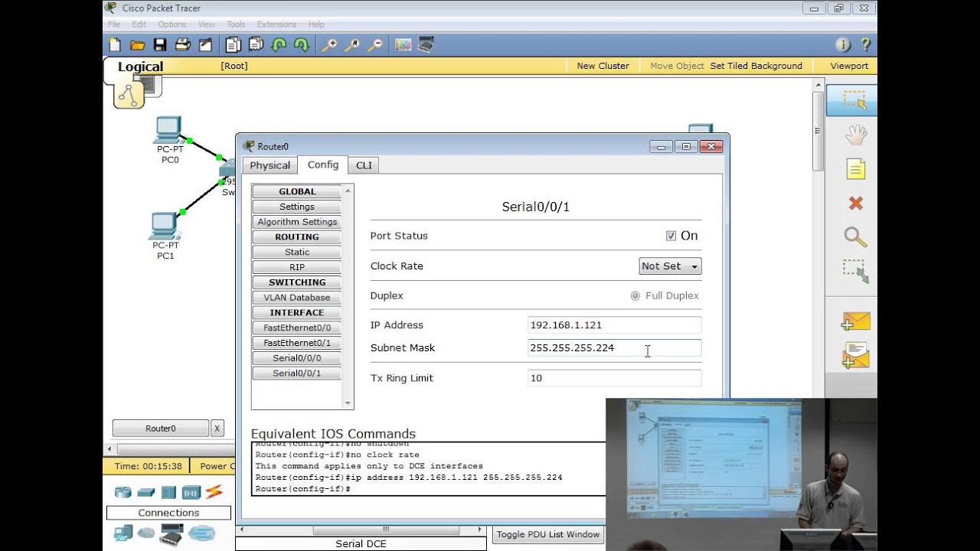The height and width of the screenshot is (551, 980).
Task: Zoom out with the minus magnifier
Action: [375, 45]
